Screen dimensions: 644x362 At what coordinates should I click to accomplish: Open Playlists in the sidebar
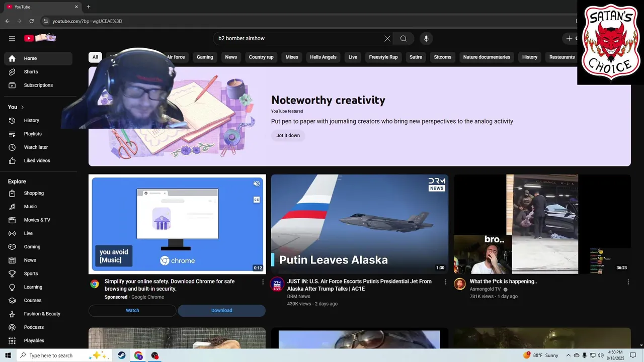[38, 134]
